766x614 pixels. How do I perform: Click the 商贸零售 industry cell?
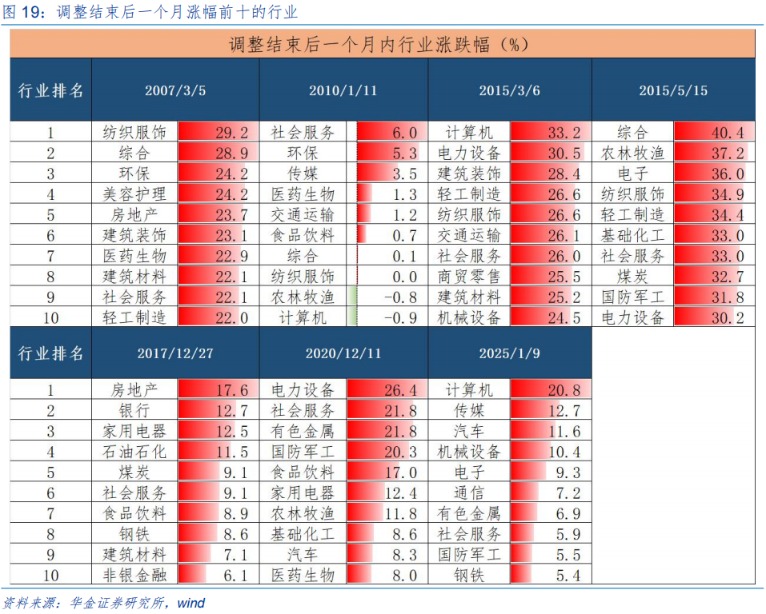tap(469, 276)
